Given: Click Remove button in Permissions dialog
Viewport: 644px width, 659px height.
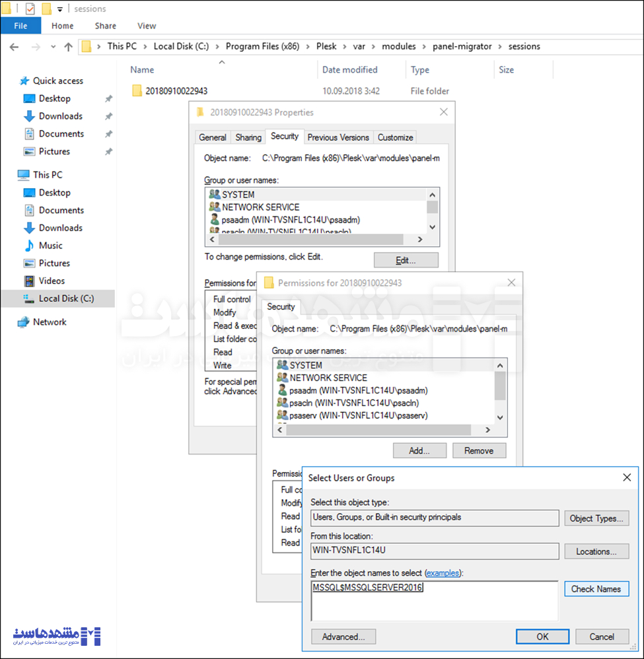Looking at the screenshot, I should point(480,450).
